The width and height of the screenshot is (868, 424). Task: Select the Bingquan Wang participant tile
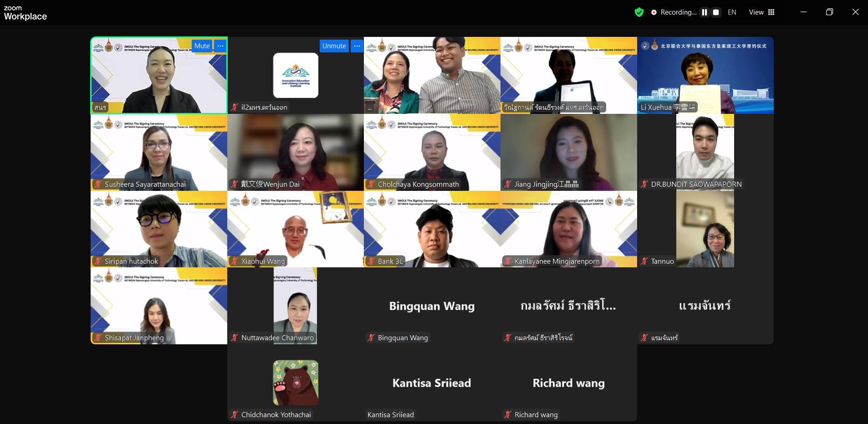432,306
